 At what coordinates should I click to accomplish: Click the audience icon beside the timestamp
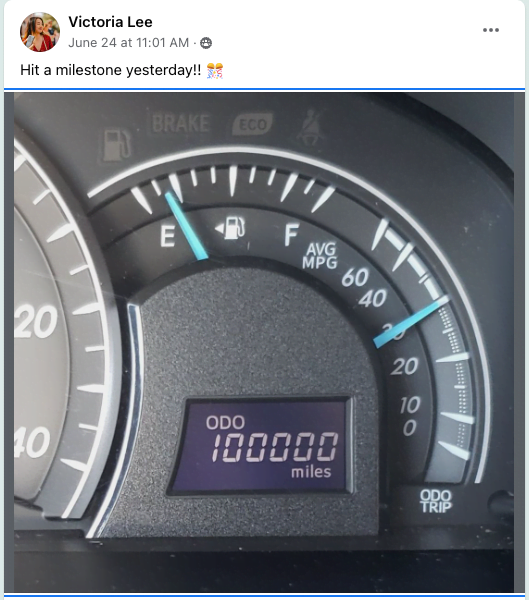(x=206, y=43)
